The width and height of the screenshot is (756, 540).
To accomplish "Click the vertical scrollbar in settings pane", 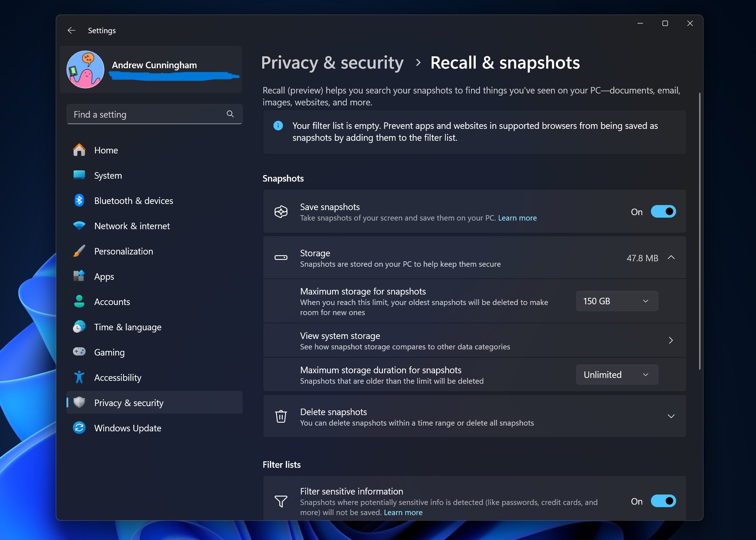I will click(700, 231).
